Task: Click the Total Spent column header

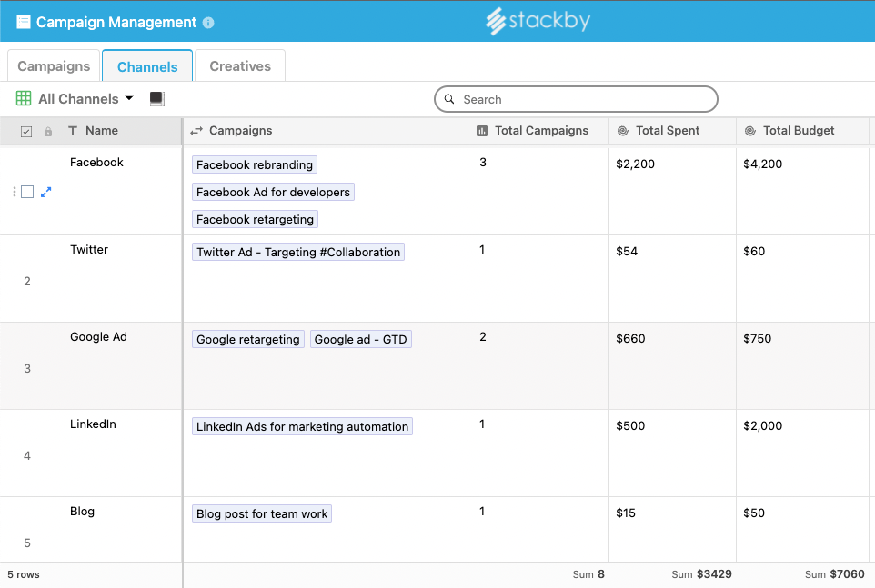Action: coord(672,131)
